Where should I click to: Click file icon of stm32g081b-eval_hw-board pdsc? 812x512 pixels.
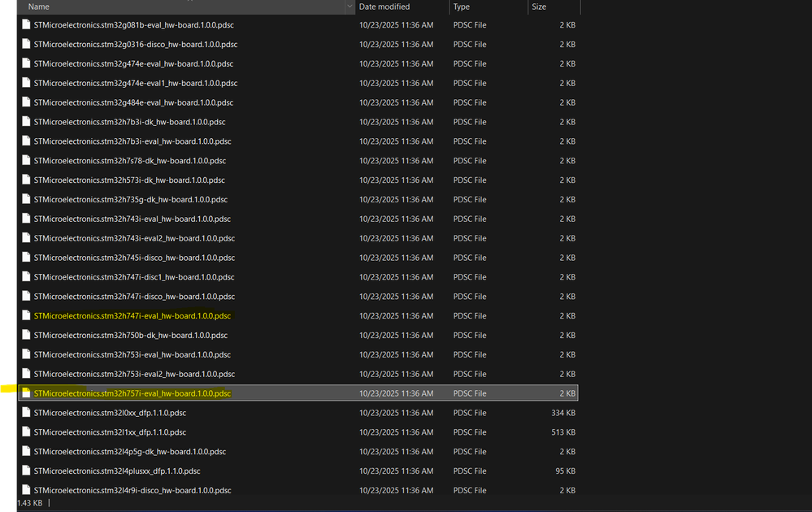26,24
